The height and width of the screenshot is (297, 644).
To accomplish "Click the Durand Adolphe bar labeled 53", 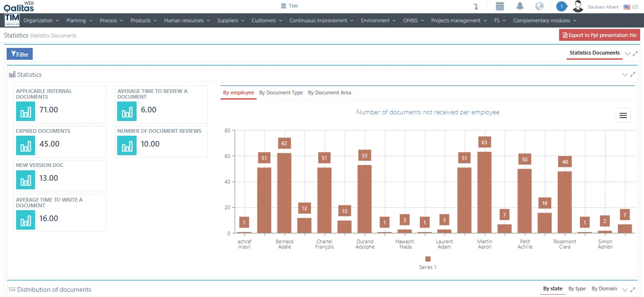I will [364, 199].
